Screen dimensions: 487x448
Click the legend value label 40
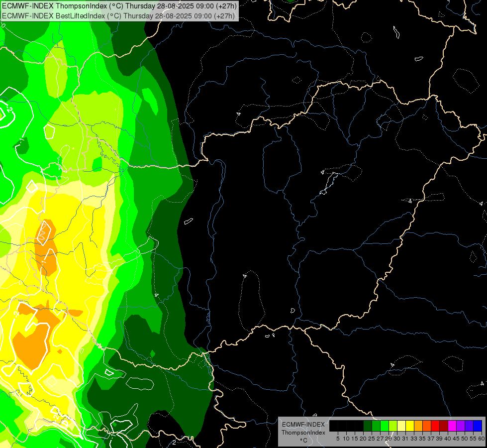point(448,439)
